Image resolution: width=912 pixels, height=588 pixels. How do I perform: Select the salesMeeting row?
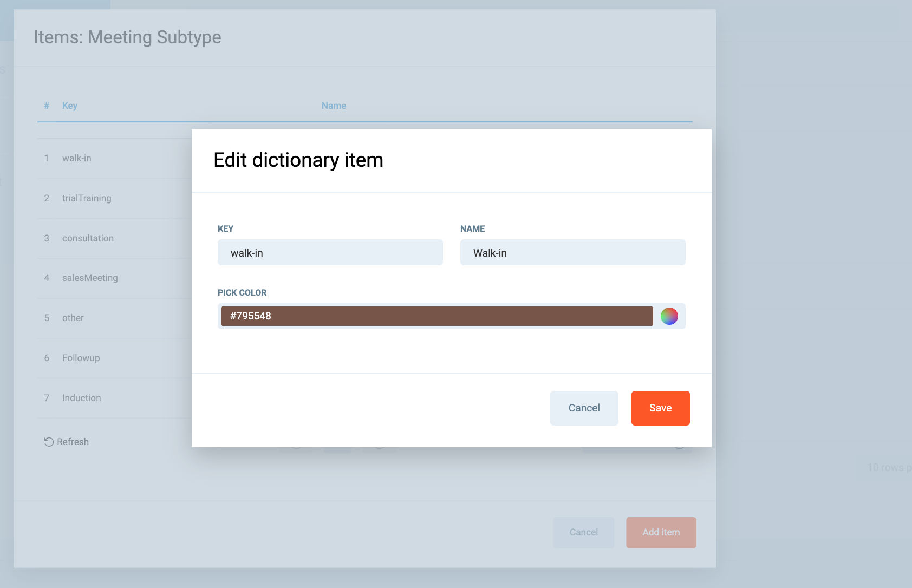[90, 278]
